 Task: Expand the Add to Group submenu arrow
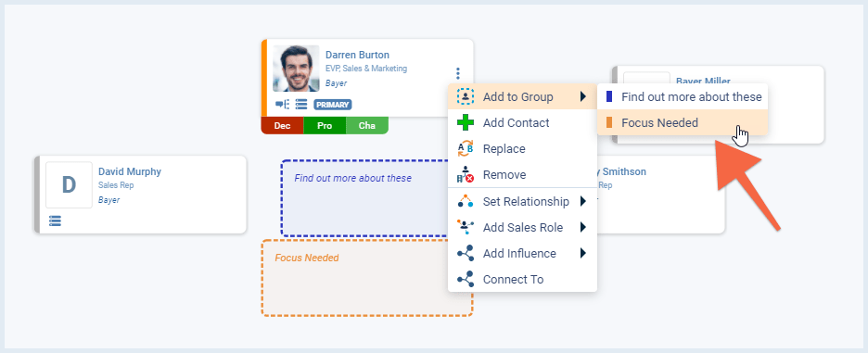click(583, 97)
